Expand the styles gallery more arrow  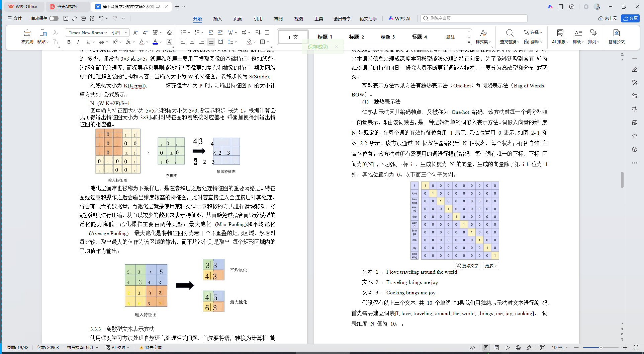click(x=469, y=42)
